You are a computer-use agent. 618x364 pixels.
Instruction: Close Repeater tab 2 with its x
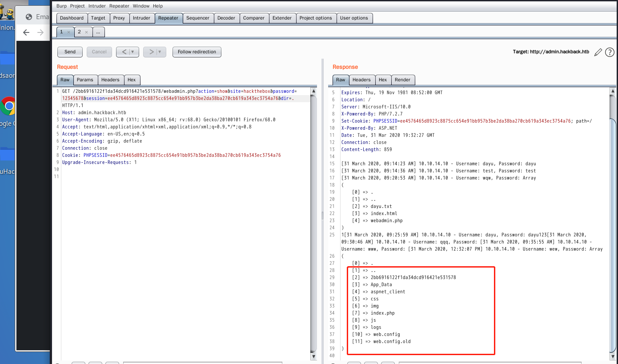click(x=86, y=32)
